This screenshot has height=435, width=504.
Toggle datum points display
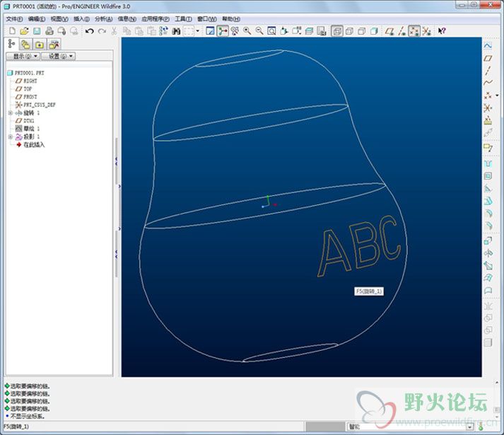pos(414,31)
